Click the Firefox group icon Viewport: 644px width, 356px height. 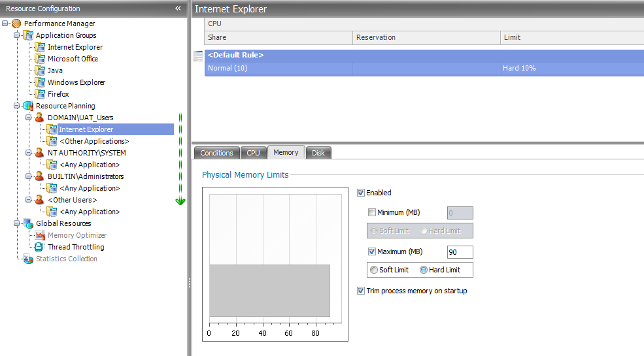[40, 94]
